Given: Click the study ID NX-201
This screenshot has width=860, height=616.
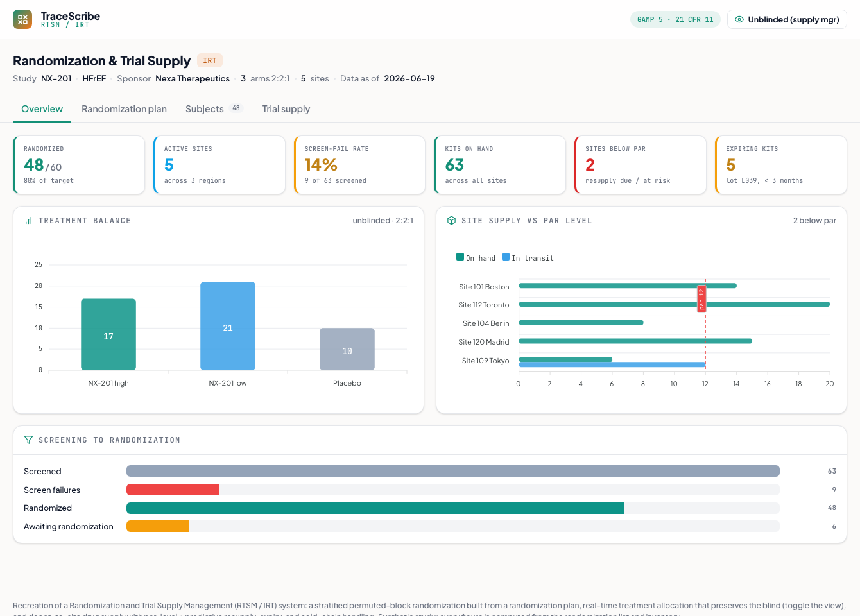Looking at the screenshot, I should pos(56,78).
